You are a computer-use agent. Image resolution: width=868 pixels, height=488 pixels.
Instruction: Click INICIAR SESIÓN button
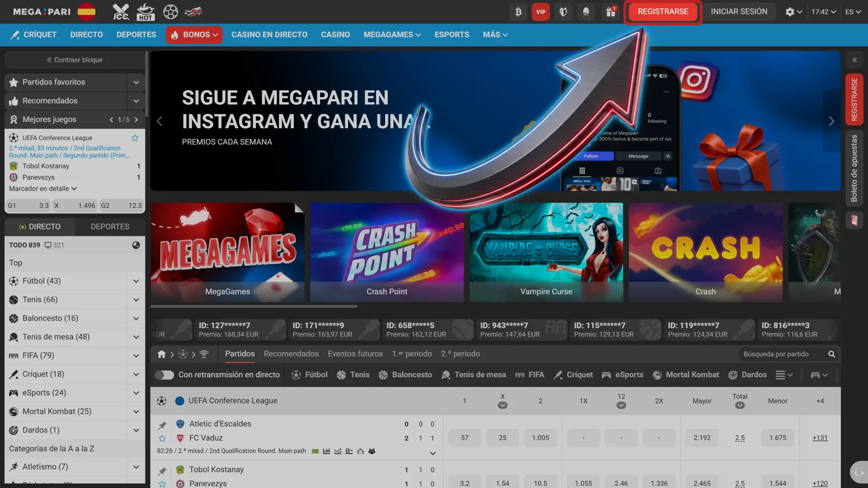(739, 12)
